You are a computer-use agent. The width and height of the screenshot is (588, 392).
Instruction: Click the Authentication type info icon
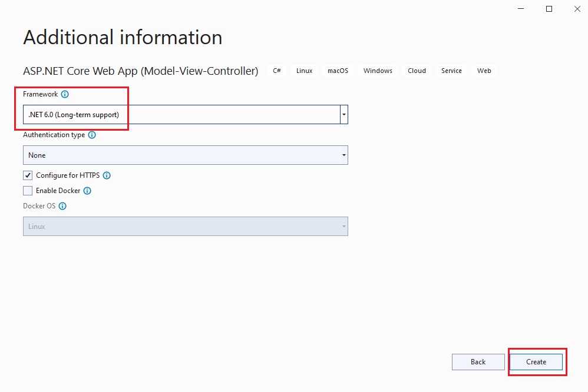[x=92, y=135]
